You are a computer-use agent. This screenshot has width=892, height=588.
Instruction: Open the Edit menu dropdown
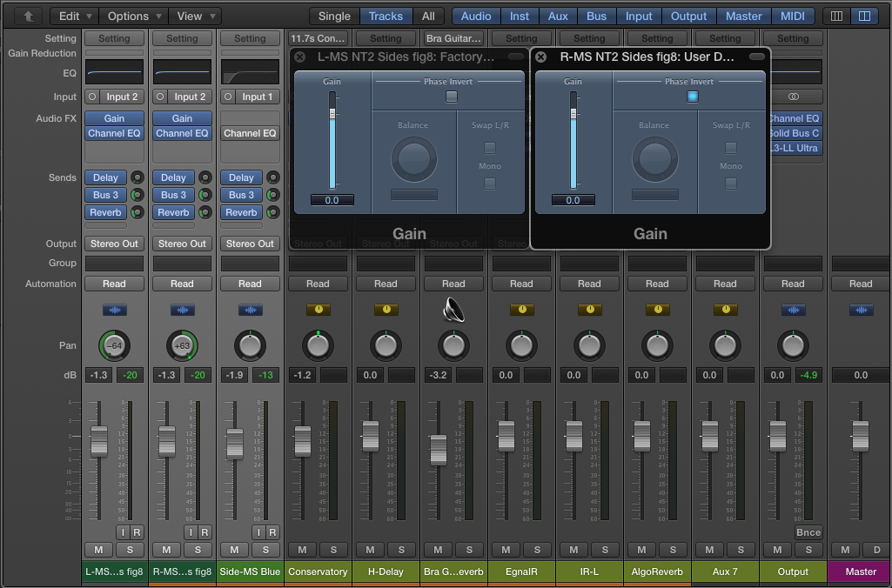click(x=75, y=17)
